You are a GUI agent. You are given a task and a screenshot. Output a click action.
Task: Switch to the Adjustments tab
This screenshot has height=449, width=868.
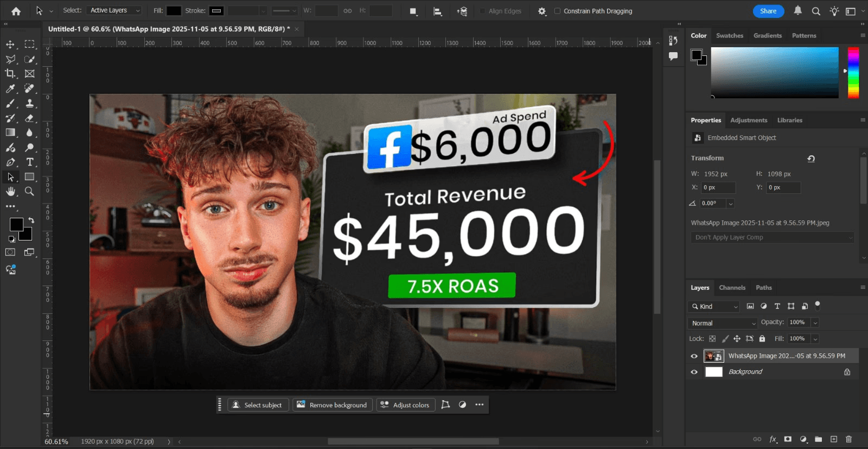pyautogui.click(x=749, y=120)
